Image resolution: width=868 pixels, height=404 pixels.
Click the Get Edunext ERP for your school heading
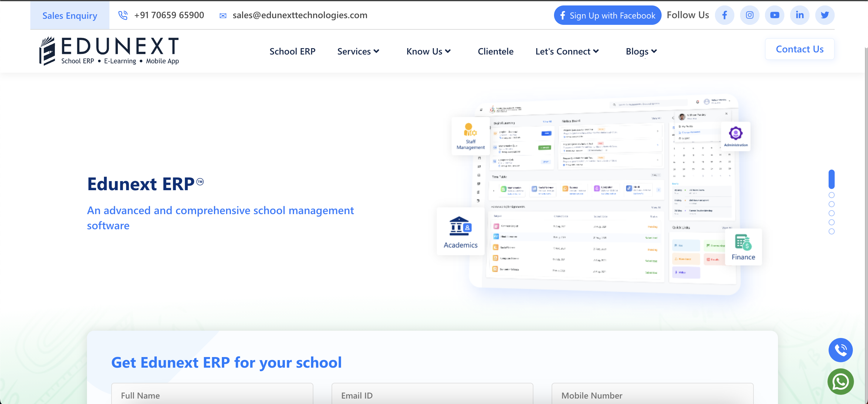(226, 363)
